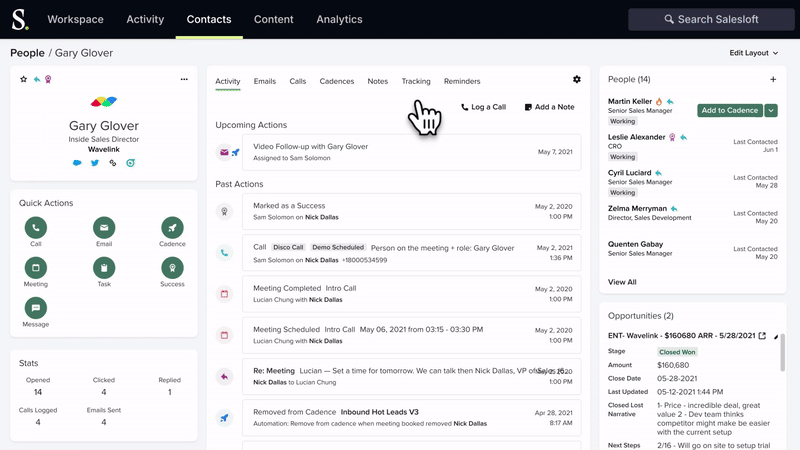Click the ribbon icon beside Marked as a Success

[224, 211]
